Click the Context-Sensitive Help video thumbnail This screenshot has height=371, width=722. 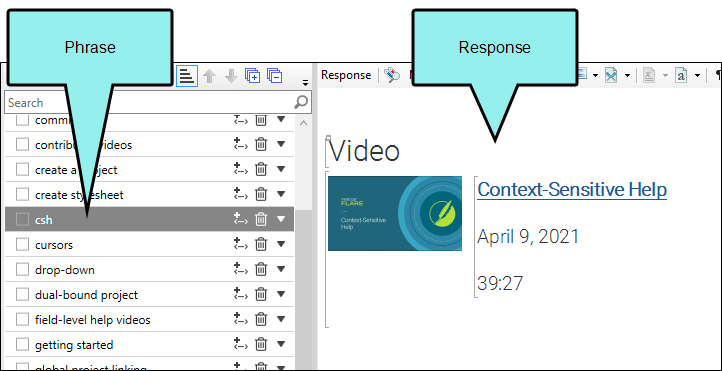(395, 213)
